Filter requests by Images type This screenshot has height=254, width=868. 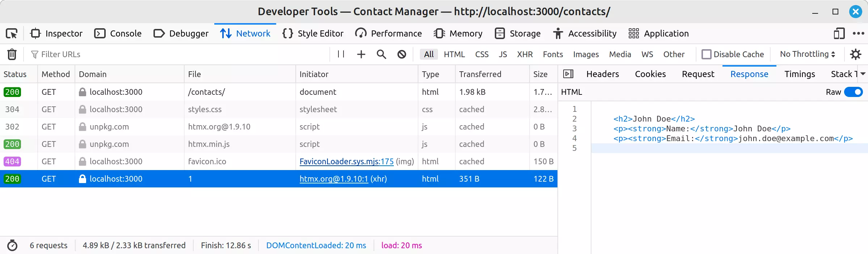586,54
